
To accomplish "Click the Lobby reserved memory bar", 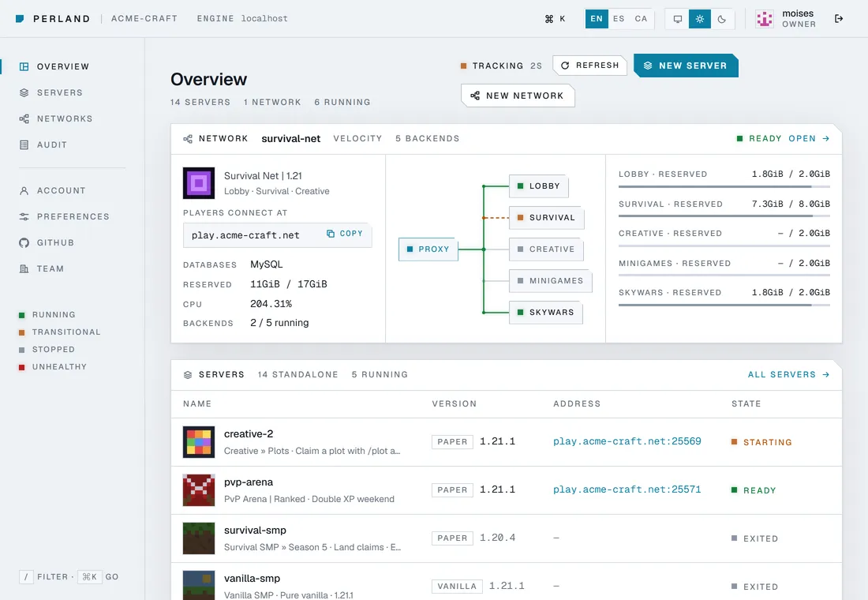I will [724, 186].
